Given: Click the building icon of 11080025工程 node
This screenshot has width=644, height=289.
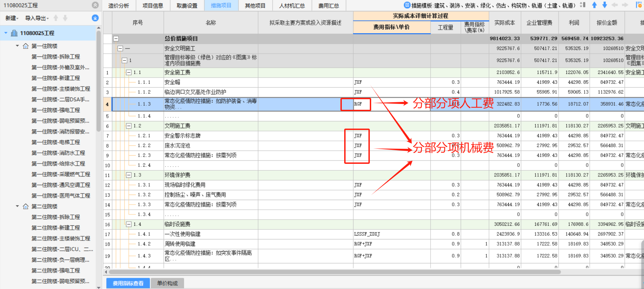Looking at the screenshot, I should 14,33.
